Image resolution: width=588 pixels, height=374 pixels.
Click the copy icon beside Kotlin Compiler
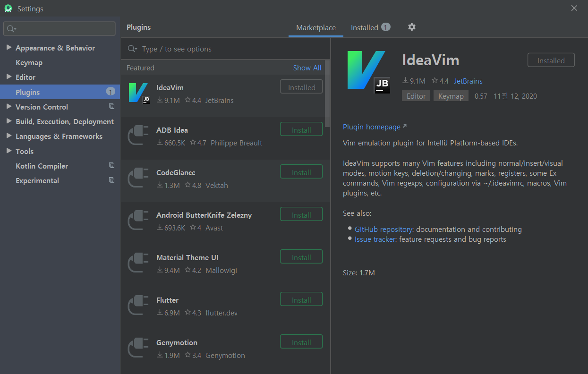112,165
